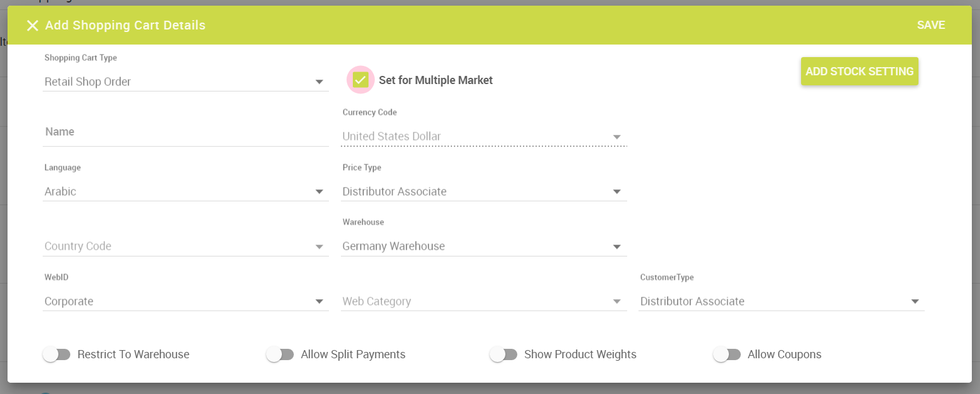This screenshot has width=980, height=394.
Task: Click ADD STOCK SETTING button
Action: pos(859,72)
